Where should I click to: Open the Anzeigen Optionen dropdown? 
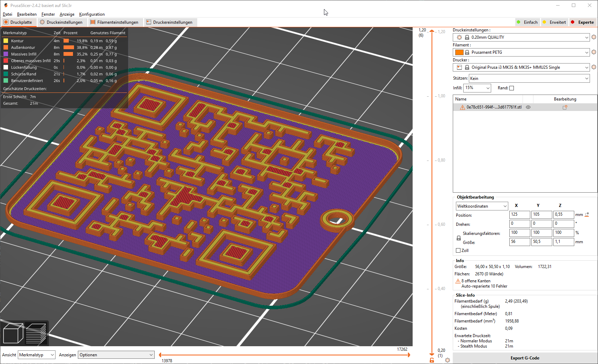[x=116, y=355]
